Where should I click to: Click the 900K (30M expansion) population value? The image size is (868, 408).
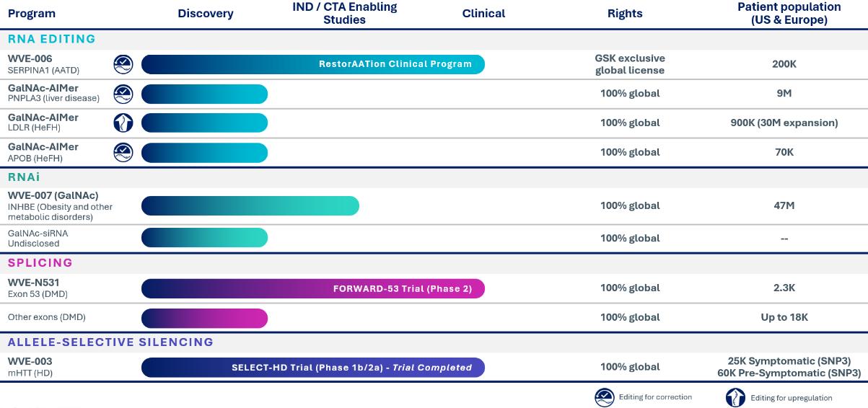click(x=784, y=123)
